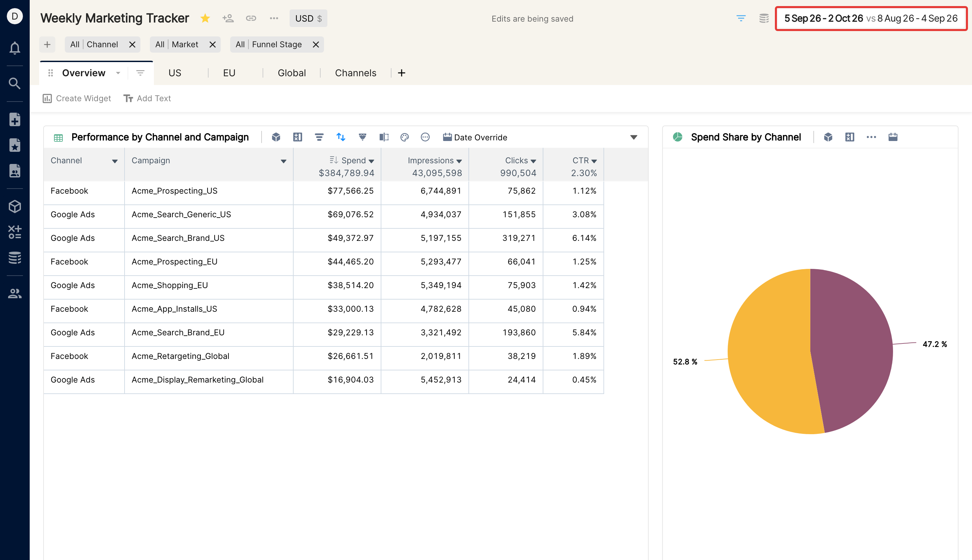
Task: Open the formula calculator icon in sidebar
Action: click(15, 232)
